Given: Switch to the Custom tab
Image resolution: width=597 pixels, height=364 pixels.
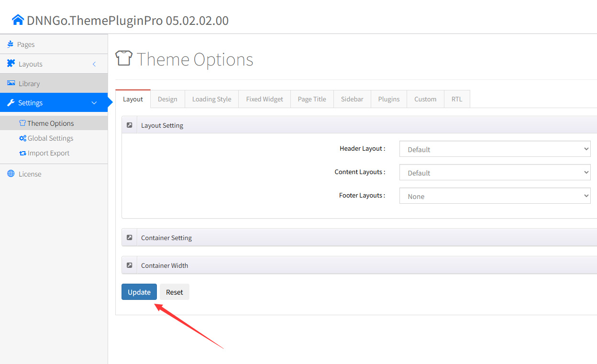Looking at the screenshot, I should [425, 99].
